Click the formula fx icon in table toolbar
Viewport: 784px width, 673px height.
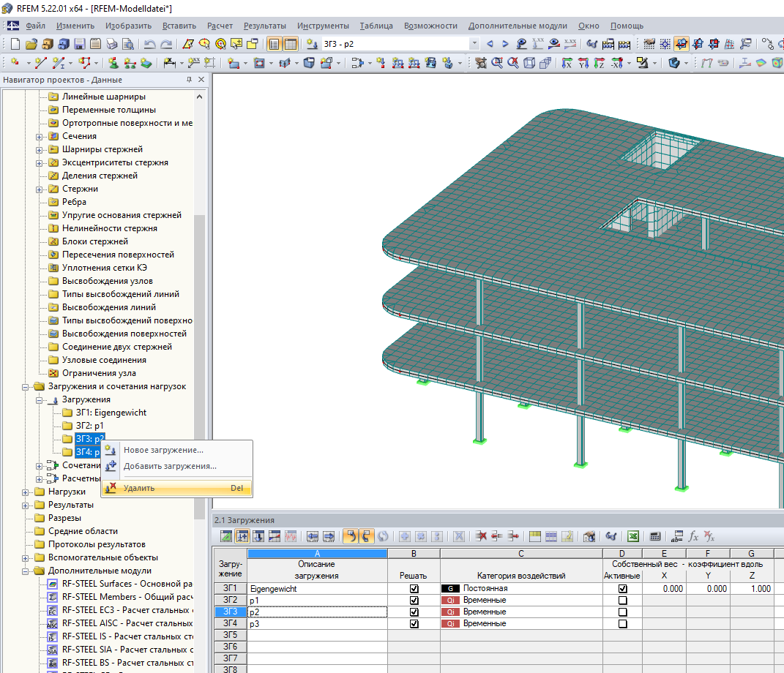[693, 537]
